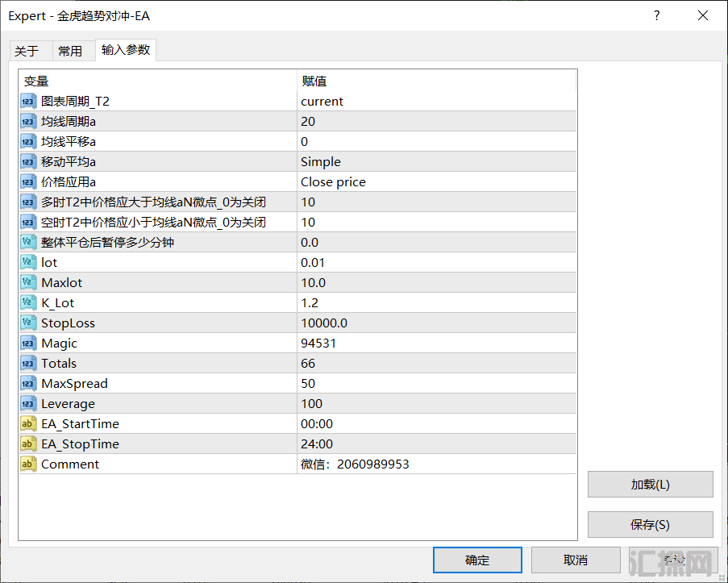Image resolution: width=728 pixels, height=583 pixels.
Task: Click the icon beside 多时T2中价格应大于均线 row
Action: pos(28,202)
